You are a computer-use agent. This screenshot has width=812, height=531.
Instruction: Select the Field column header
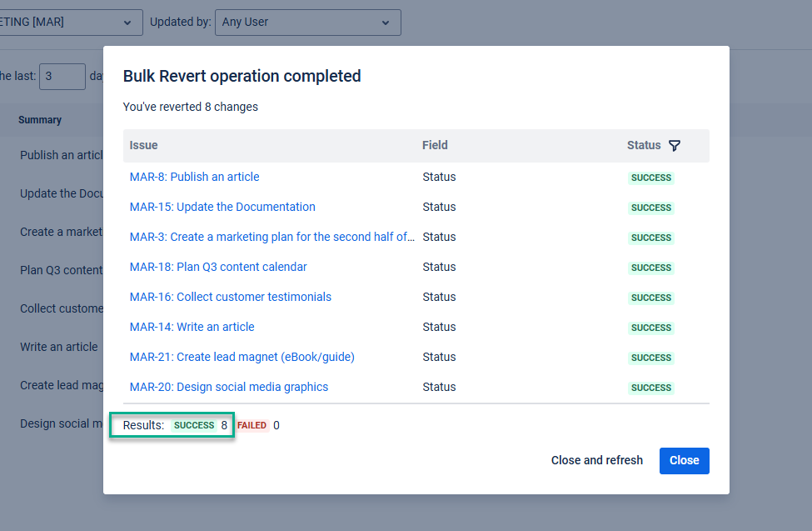[435, 145]
